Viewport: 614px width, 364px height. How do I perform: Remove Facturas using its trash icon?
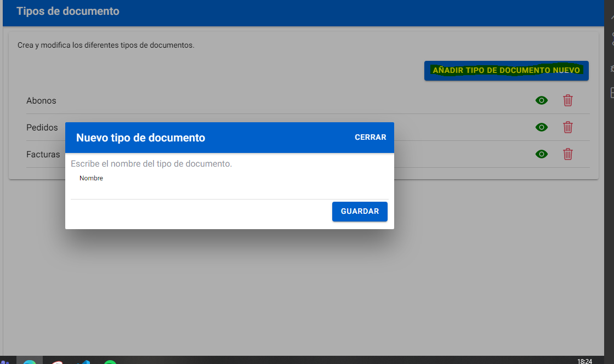(568, 154)
